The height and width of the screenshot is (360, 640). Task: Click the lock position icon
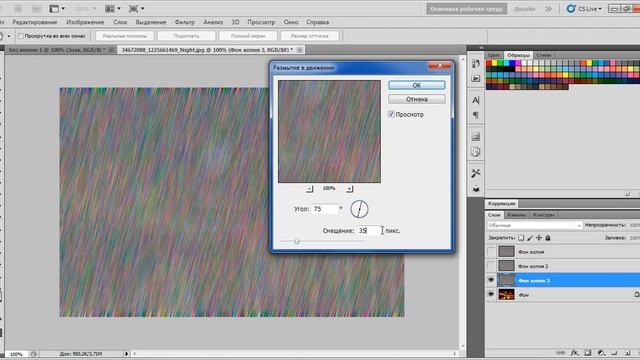[x=539, y=238]
